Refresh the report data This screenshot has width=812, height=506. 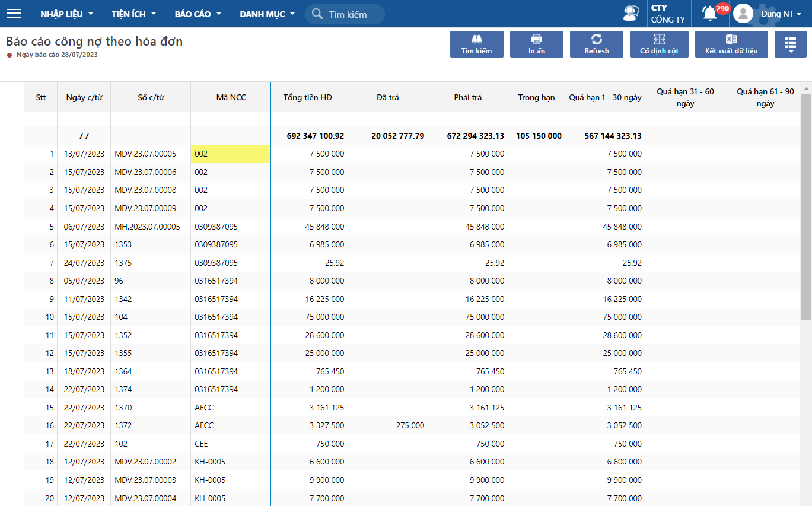point(596,44)
